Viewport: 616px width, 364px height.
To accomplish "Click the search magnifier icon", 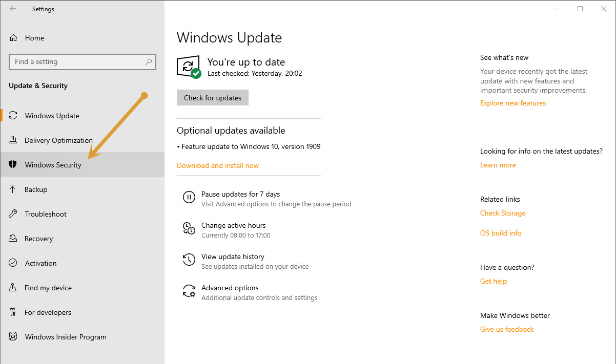I will (149, 62).
